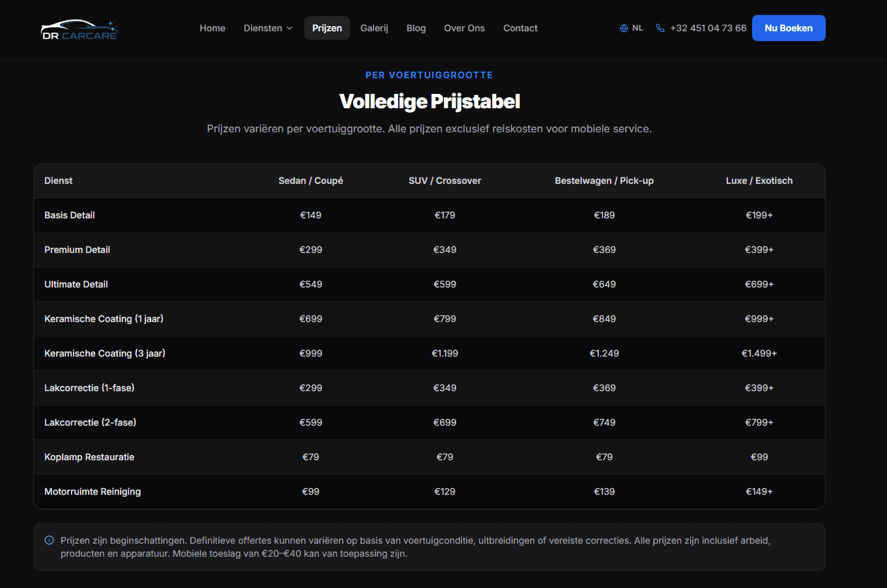Select Motorruimte Reiniging sedan price €99

click(x=311, y=492)
